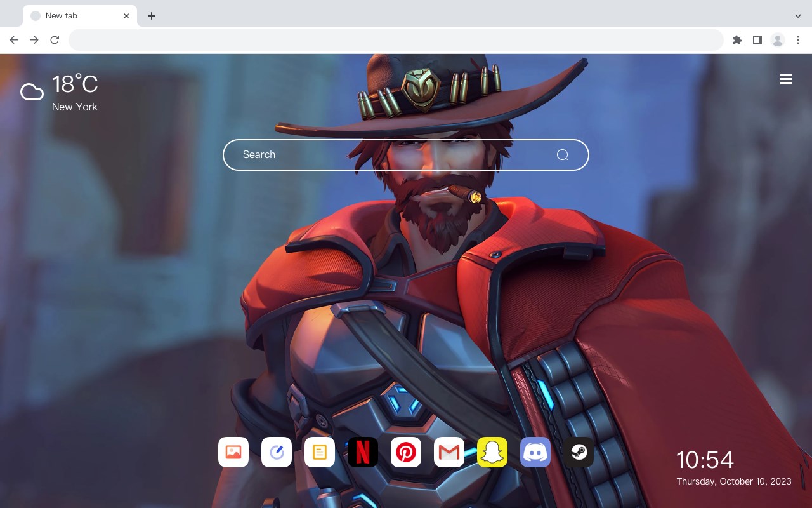This screenshot has height=508, width=812.
Task: Open the Netflix shortcut
Action: (363, 452)
